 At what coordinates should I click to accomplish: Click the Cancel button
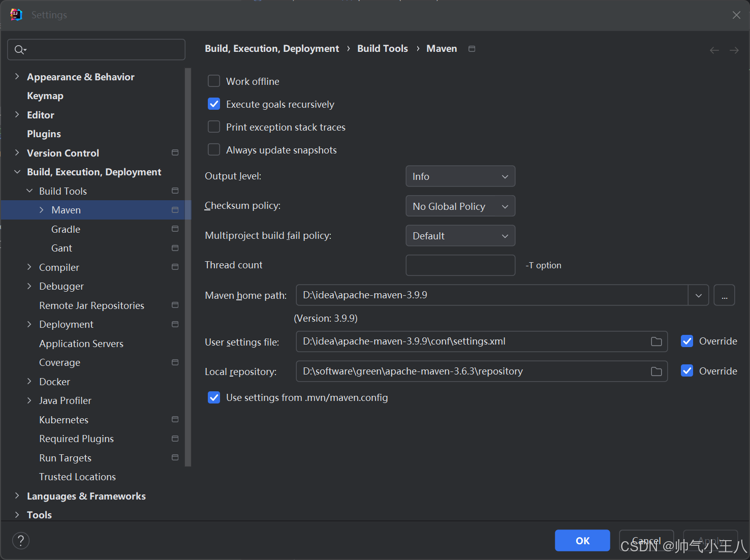[x=646, y=541]
